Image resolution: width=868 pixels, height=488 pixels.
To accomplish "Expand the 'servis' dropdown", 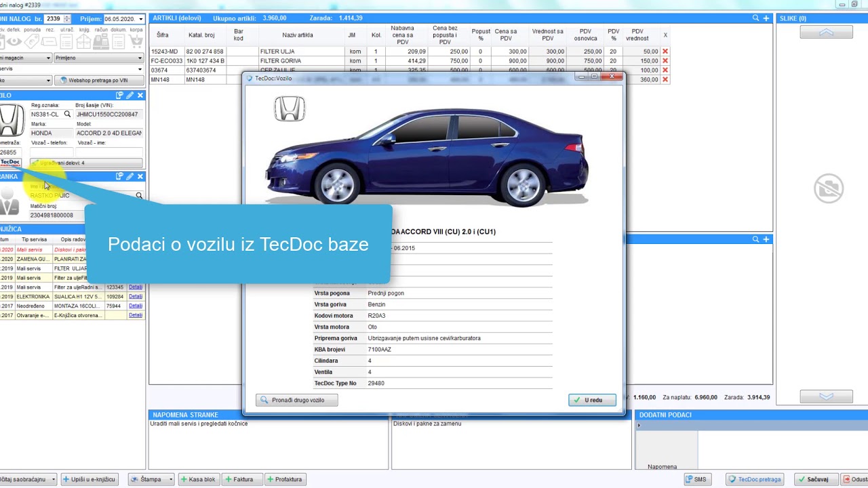I will tap(140, 69).
